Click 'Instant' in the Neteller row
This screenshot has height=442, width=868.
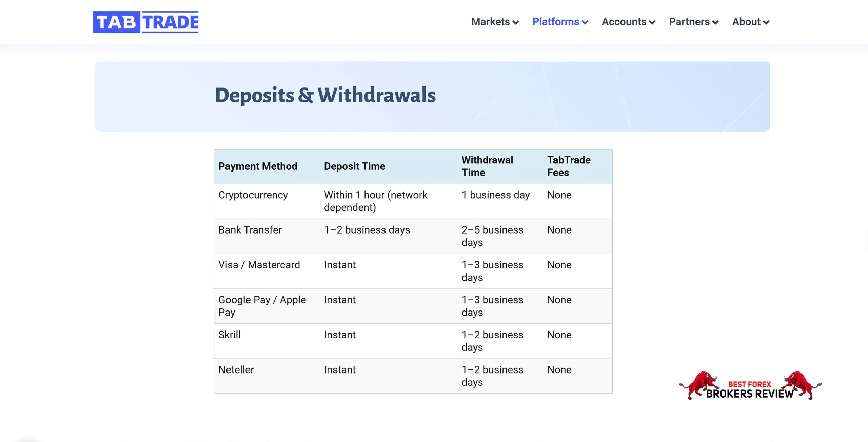click(x=340, y=369)
